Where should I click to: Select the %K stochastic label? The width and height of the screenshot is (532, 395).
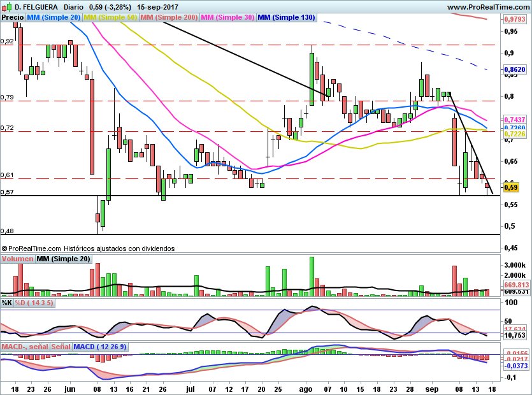tap(6, 303)
